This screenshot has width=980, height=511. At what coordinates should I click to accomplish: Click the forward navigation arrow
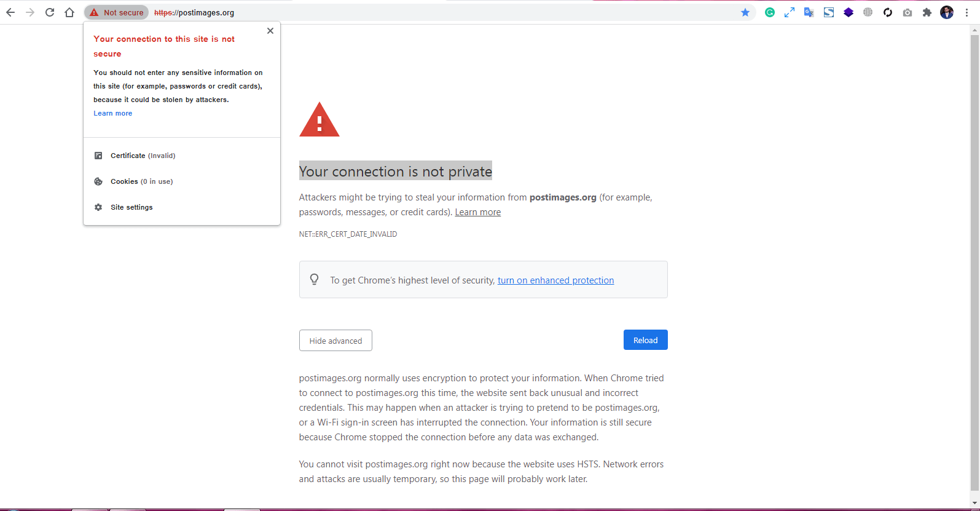(30, 12)
